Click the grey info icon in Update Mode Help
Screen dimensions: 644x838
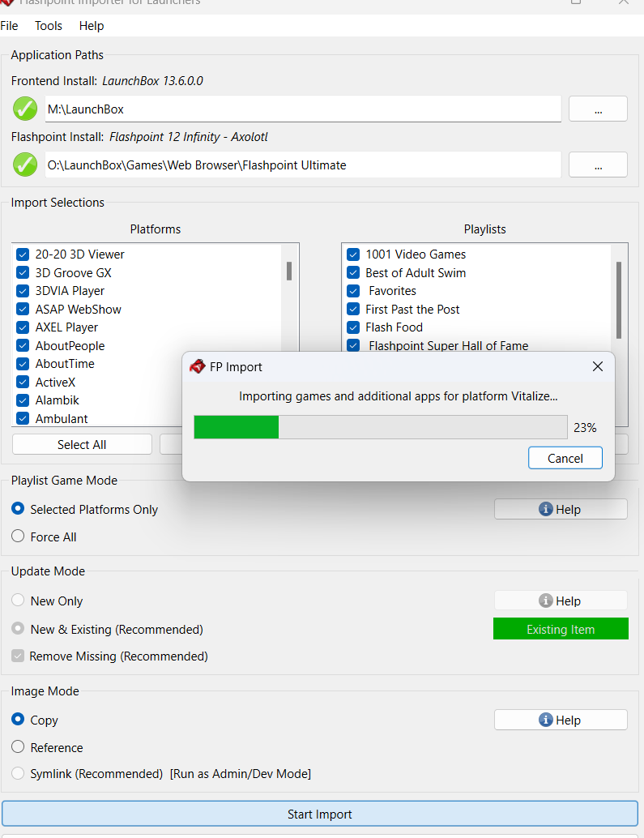coord(545,601)
